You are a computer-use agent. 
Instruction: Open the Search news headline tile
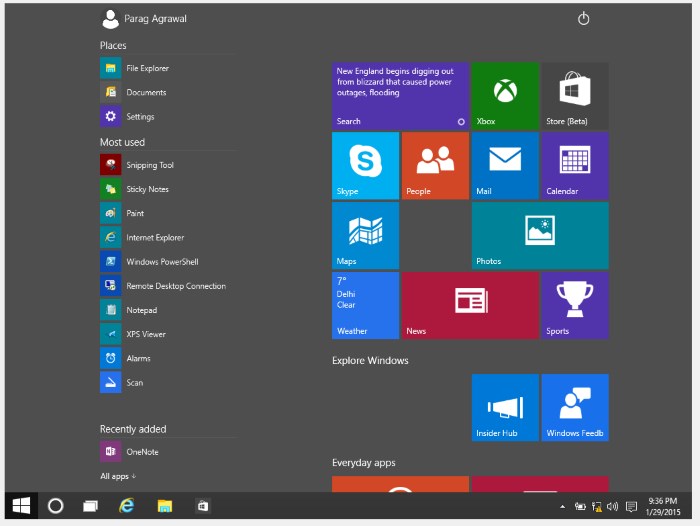[400, 96]
